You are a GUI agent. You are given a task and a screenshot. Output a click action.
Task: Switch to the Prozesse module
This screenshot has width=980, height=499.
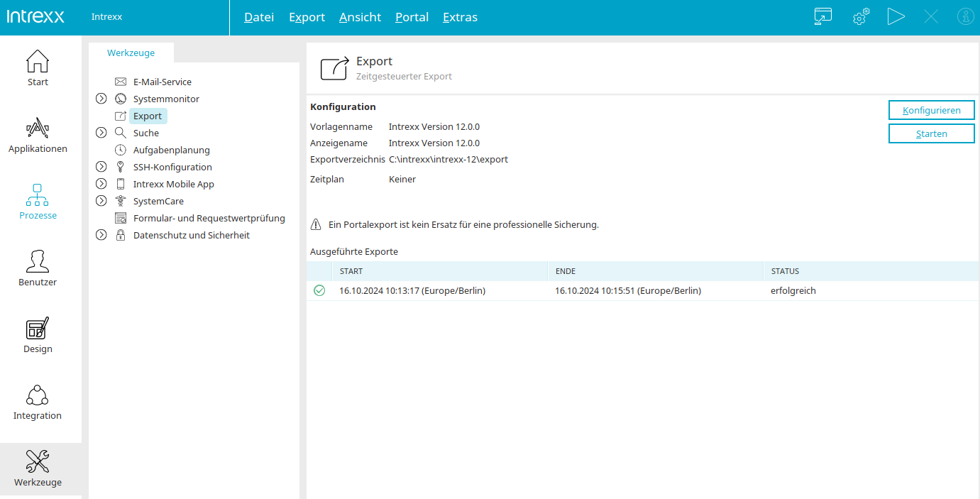38,202
